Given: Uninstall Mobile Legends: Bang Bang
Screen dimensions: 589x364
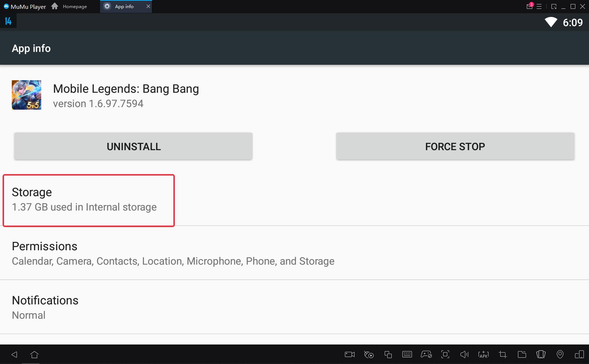Looking at the screenshot, I should click(133, 146).
